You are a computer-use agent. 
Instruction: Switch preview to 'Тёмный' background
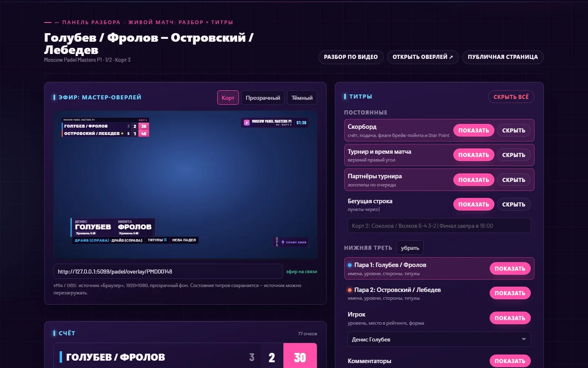coord(302,98)
